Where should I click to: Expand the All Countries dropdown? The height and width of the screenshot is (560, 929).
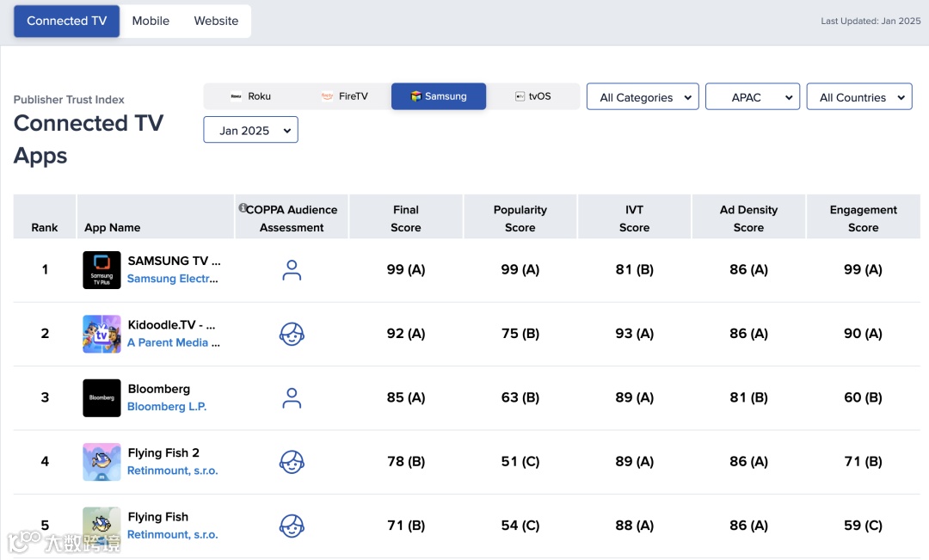(x=859, y=97)
